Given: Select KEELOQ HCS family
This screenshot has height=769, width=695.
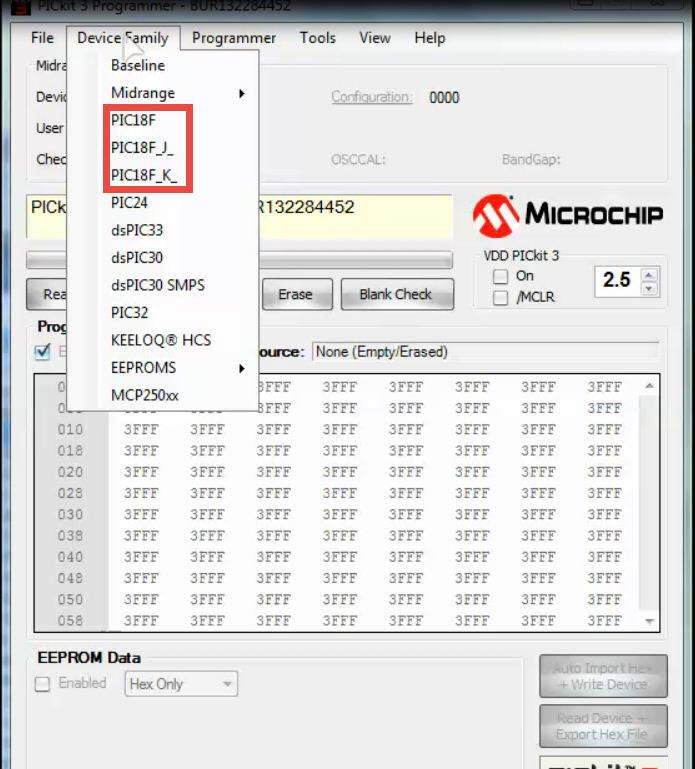Looking at the screenshot, I should (163, 340).
